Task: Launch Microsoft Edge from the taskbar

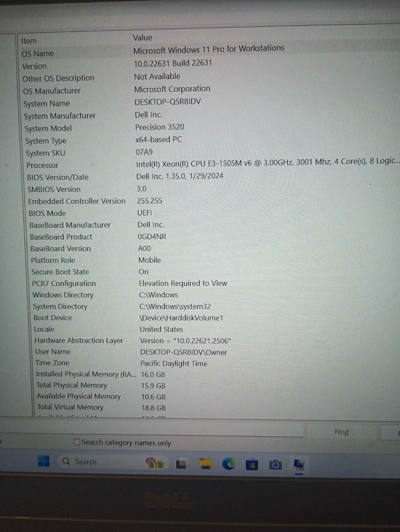Action: [229, 464]
